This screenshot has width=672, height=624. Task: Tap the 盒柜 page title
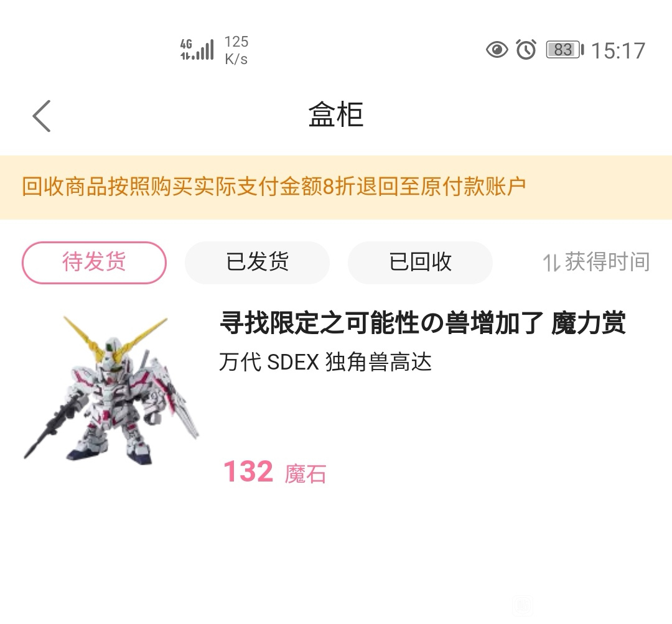pyautogui.click(x=336, y=115)
